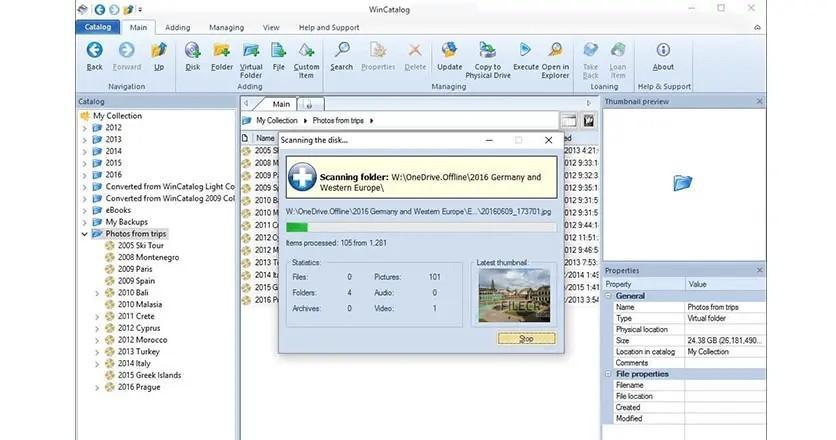The width and height of the screenshot is (836, 440).
Task: Open in Explorer
Action: (555, 60)
